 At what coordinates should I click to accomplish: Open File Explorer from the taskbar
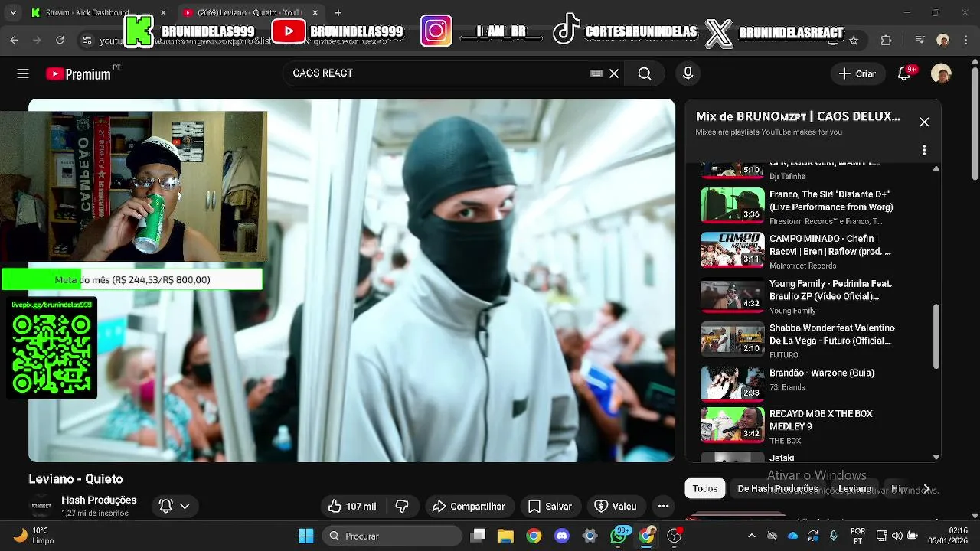pyautogui.click(x=505, y=536)
